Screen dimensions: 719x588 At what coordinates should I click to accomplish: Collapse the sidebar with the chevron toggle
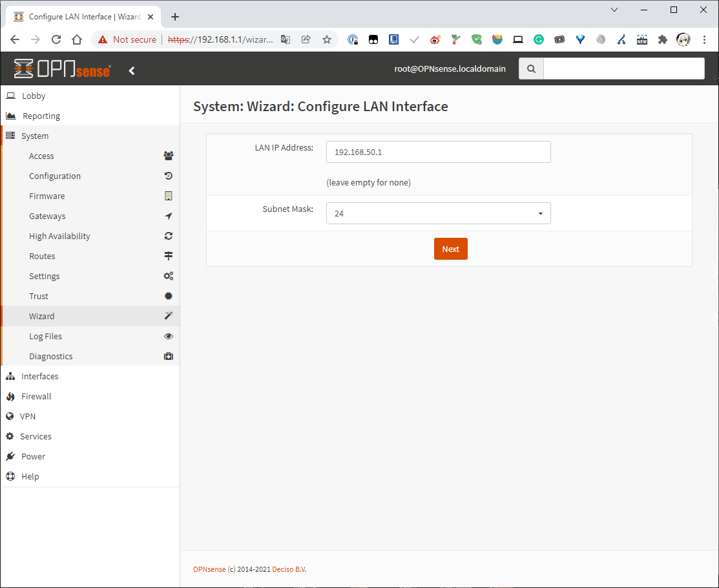point(132,70)
